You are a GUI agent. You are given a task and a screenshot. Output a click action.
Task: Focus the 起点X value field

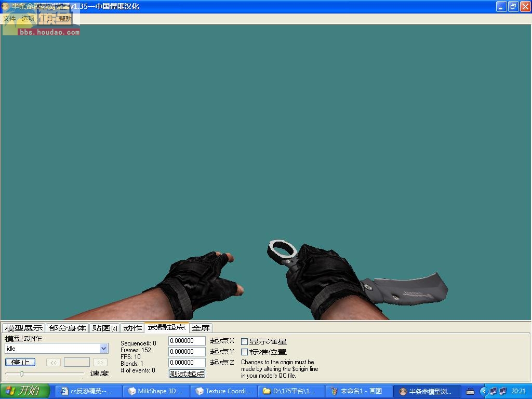coord(187,341)
